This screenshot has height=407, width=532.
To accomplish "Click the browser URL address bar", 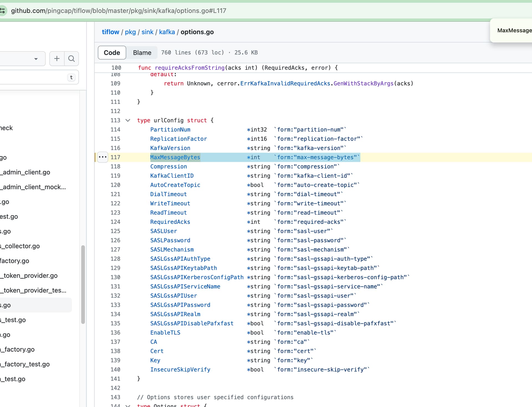I will 119,11.
